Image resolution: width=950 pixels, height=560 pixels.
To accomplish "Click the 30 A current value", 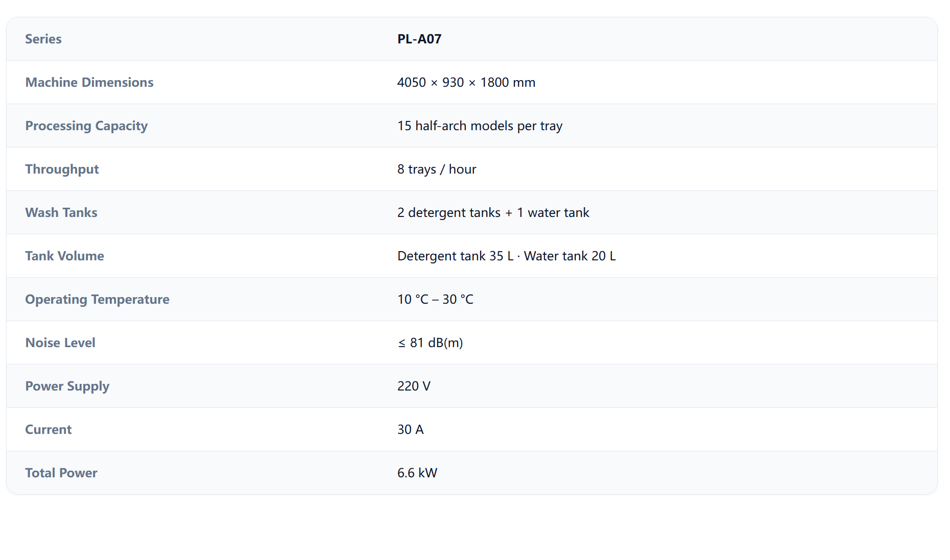I will click(x=411, y=429).
